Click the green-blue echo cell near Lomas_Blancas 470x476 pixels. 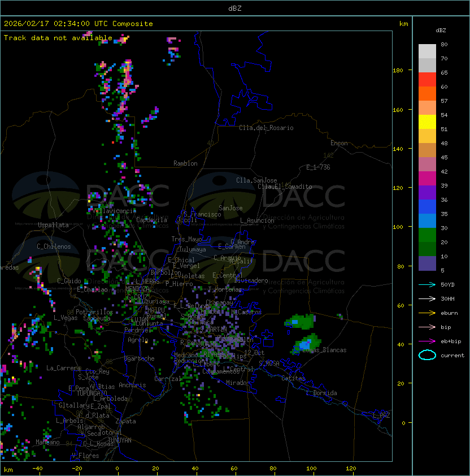(306, 344)
